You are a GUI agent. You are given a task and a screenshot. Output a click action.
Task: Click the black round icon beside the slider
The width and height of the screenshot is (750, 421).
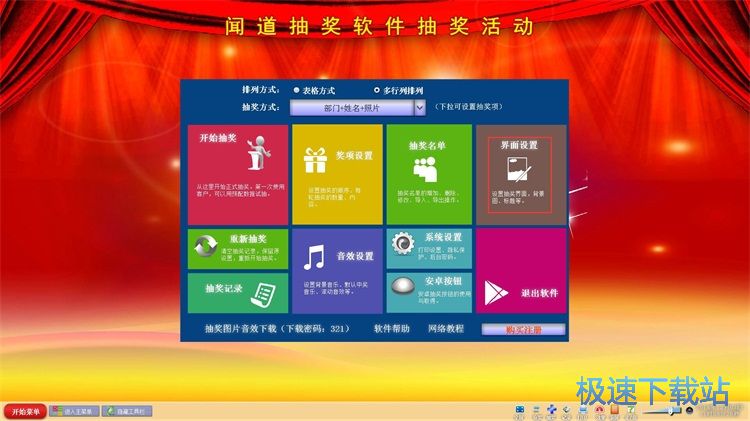(689, 410)
